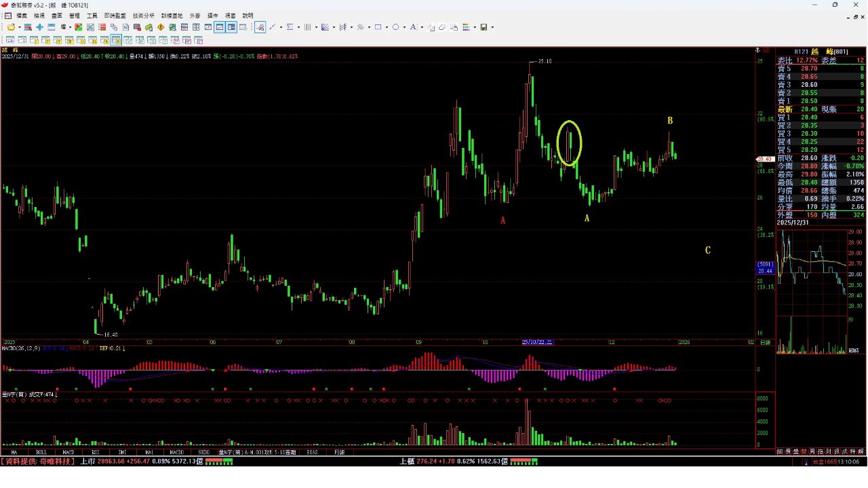Click the copy drawing objects icon
Viewport: 868px width, 488px height.
[x=431, y=27]
